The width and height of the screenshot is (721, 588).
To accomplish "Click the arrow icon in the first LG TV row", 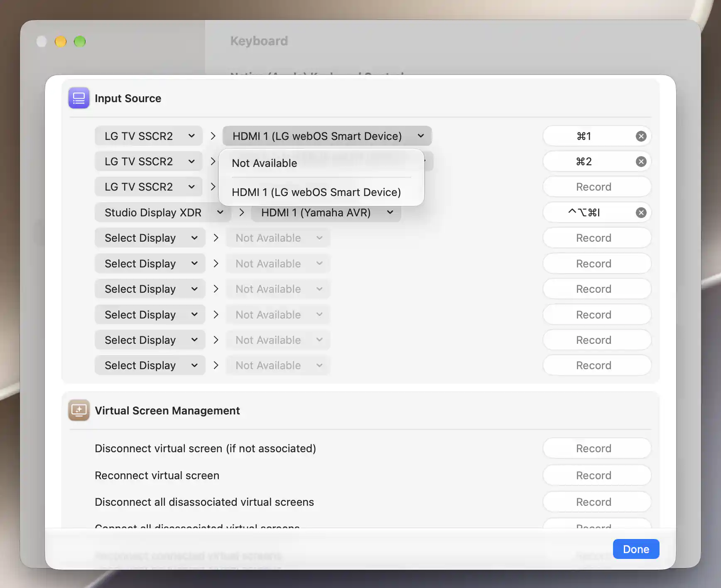I will tap(213, 136).
